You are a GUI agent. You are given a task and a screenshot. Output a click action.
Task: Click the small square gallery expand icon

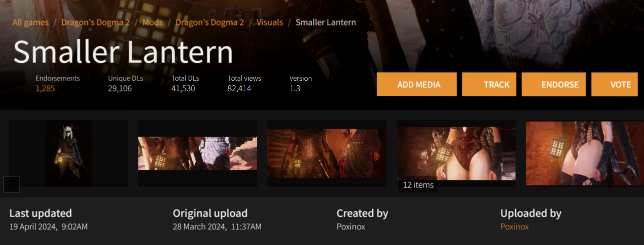(12, 184)
